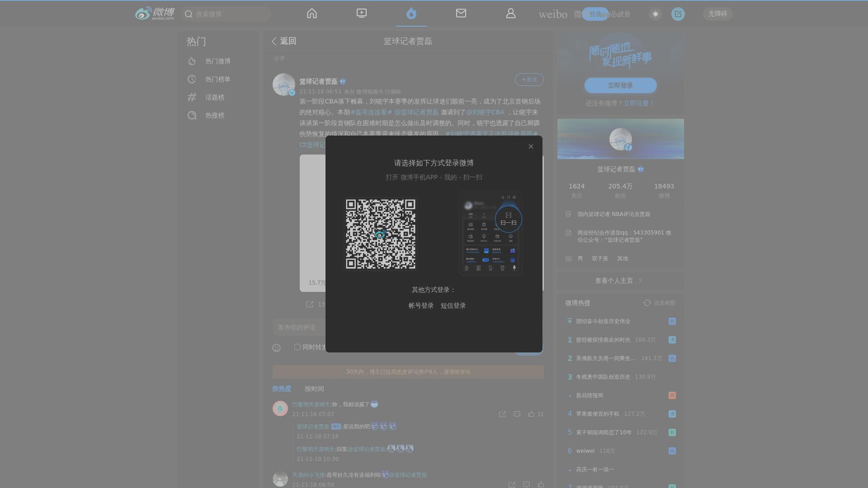Click 天选的小飞侠 commenter name
Image resolution: width=868 pixels, height=488 pixels.
pyautogui.click(x=308, y=475)
